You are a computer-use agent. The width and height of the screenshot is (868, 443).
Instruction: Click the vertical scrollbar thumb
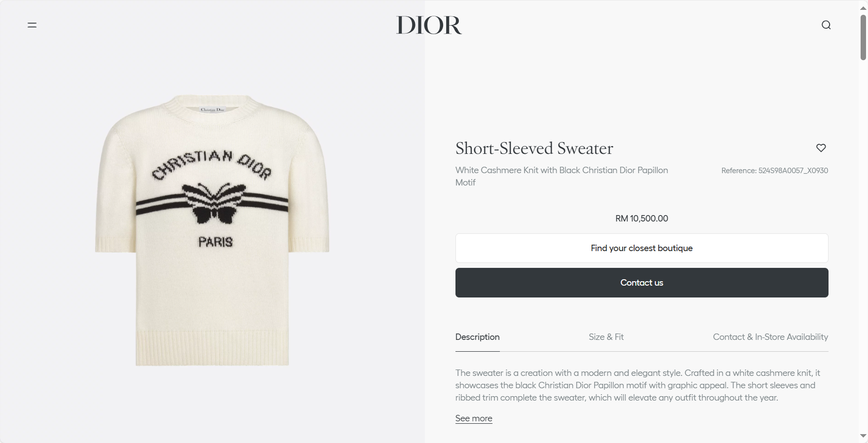click(863, 37)
